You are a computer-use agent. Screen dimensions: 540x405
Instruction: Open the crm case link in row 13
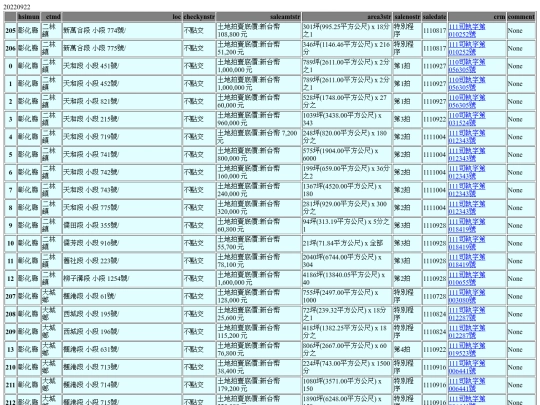coord(467,350)
